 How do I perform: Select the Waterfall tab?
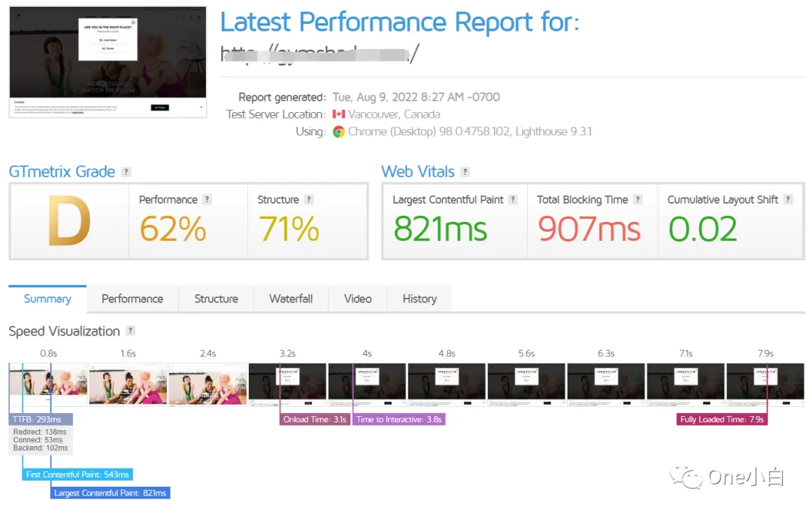pyautogui.click(x=290, y=299)
